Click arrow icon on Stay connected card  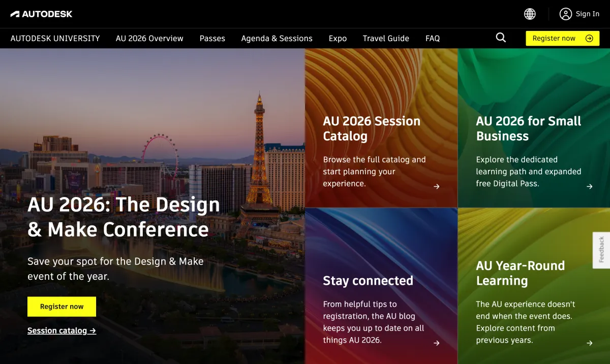pos(437,343)
